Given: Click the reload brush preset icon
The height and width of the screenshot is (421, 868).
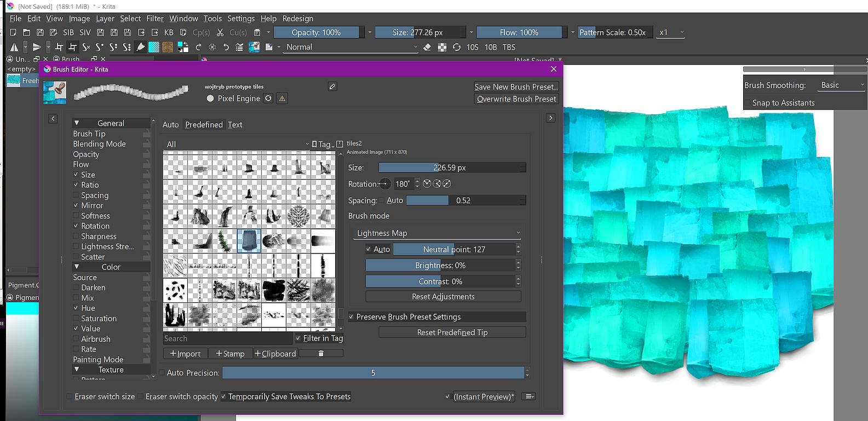Looking at the screenshot, I should (x=268, y=99).
